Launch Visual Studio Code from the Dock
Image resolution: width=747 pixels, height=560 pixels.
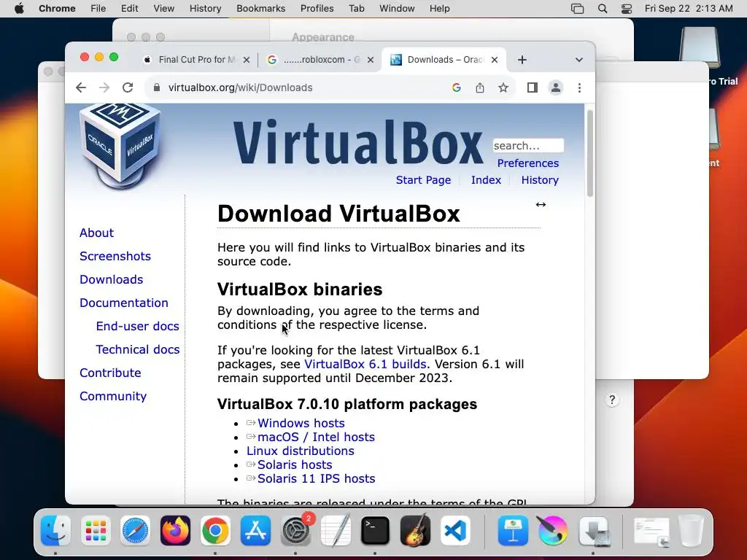tap(455, 530)
